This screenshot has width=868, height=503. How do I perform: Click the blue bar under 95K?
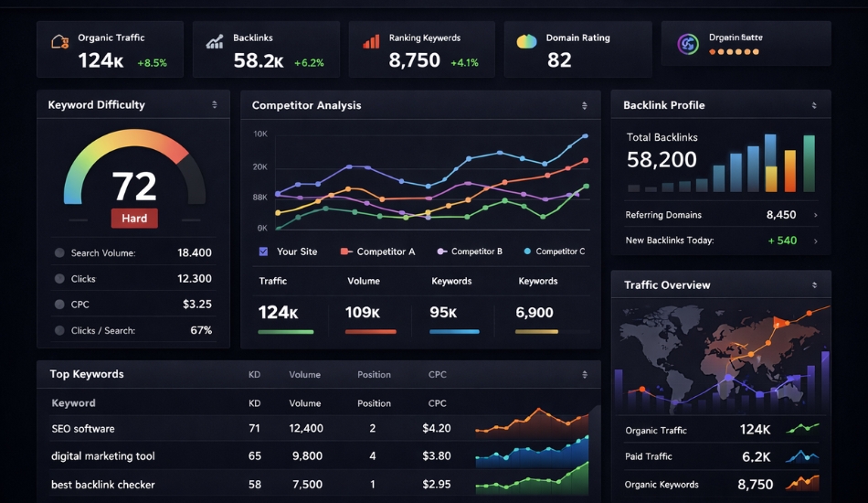454,332
